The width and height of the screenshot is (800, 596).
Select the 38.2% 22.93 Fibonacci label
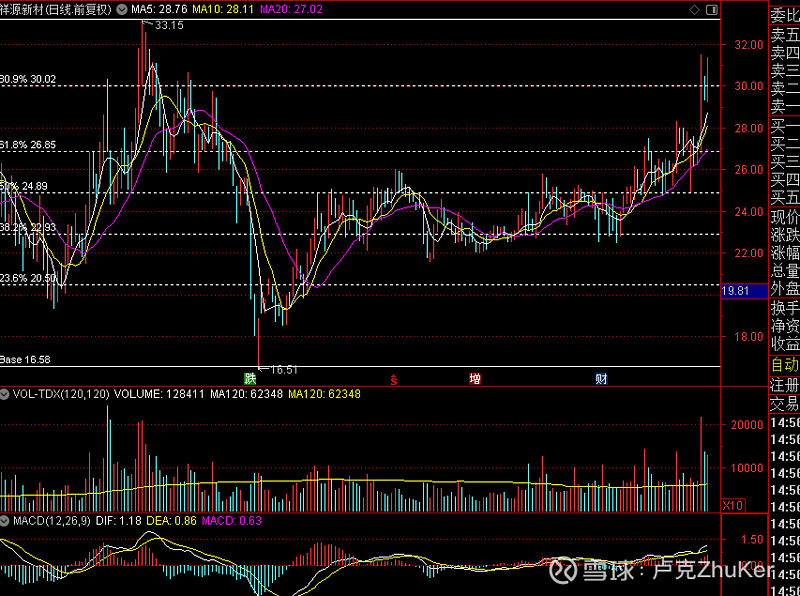coord(28,227)
